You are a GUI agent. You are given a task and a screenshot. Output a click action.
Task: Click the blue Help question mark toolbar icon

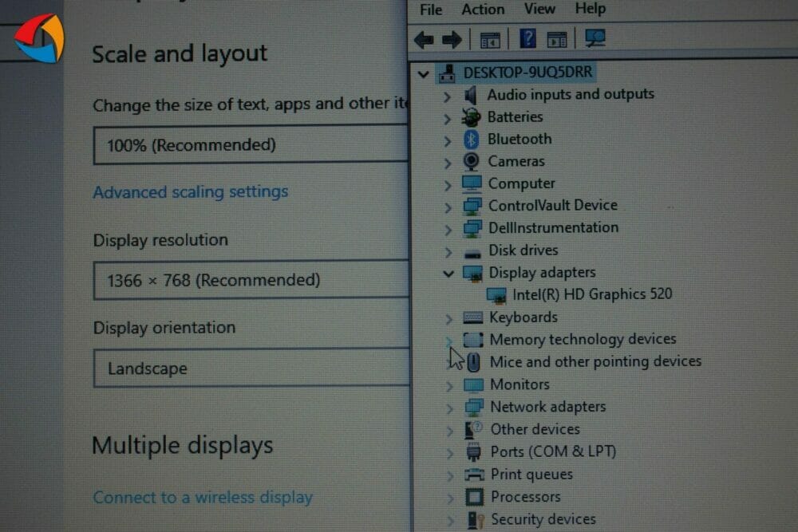tap(527, 38)
